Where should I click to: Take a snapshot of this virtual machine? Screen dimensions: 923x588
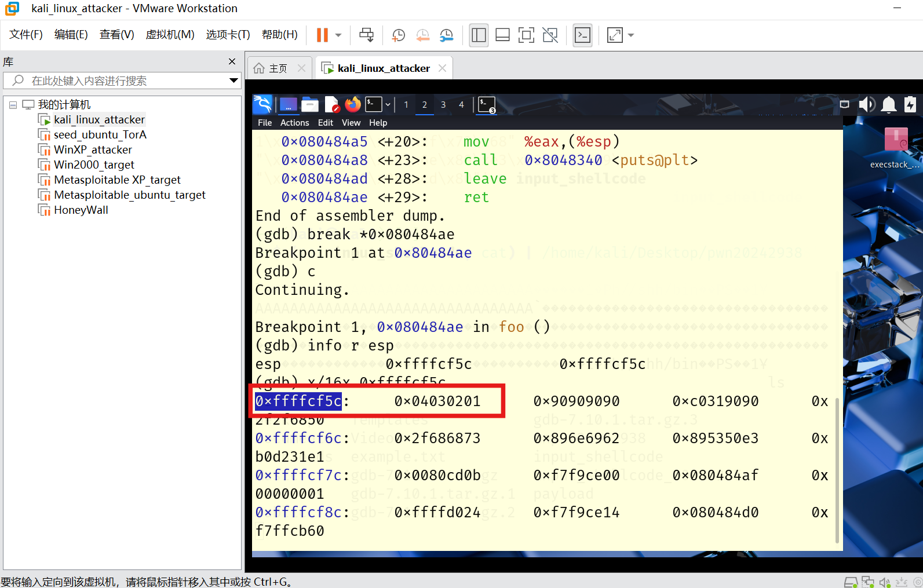[x=398, y=35]
